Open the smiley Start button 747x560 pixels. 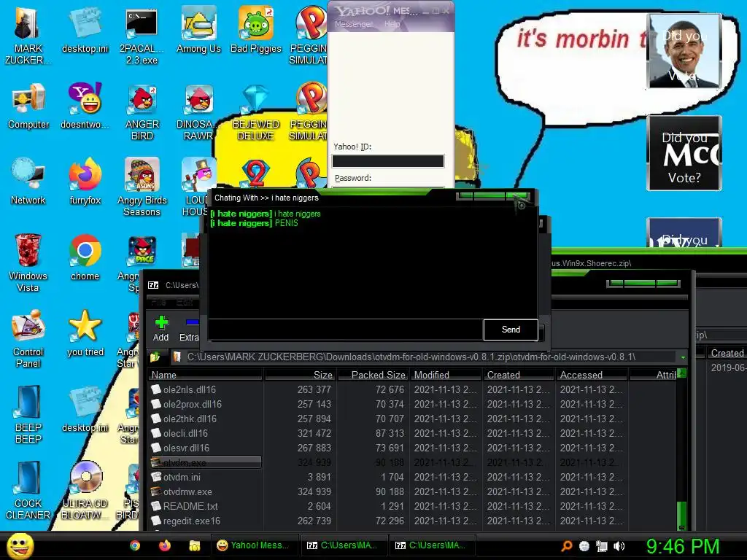click(20, 545)
